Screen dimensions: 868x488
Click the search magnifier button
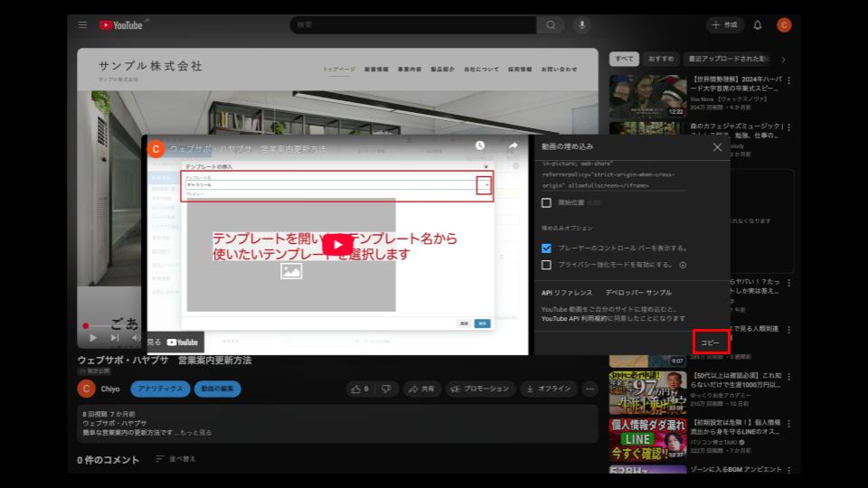point(551,25)
